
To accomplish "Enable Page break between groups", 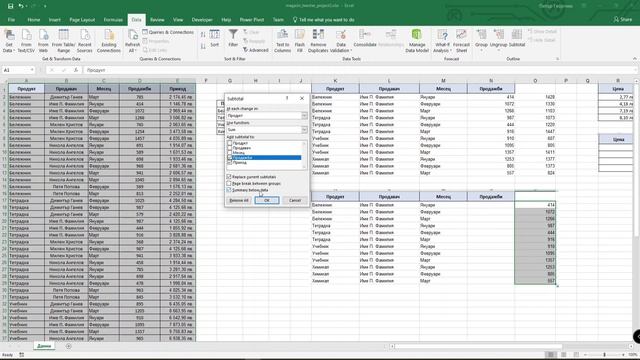I will click(x=229, y=183).
